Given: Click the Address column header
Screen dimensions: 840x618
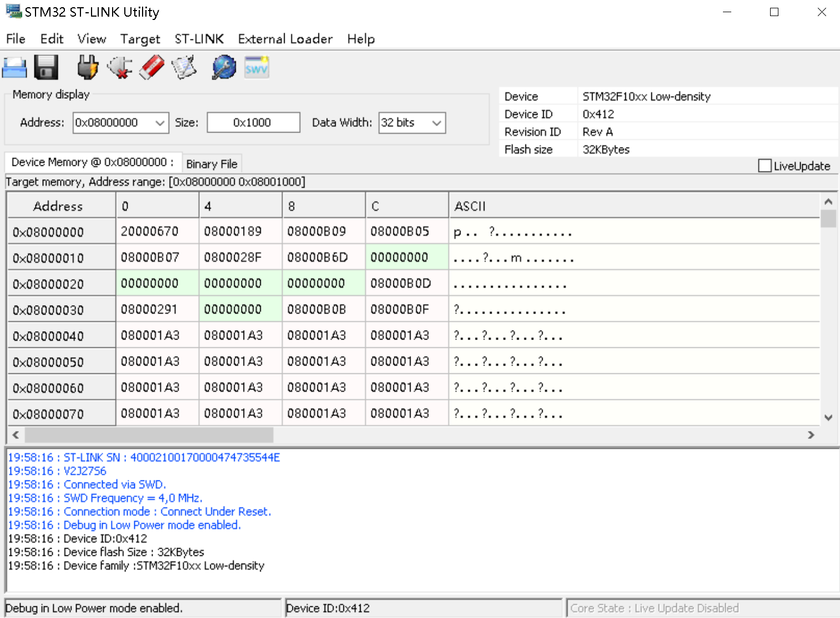Looking at the screenshot, I should point(61,206).
